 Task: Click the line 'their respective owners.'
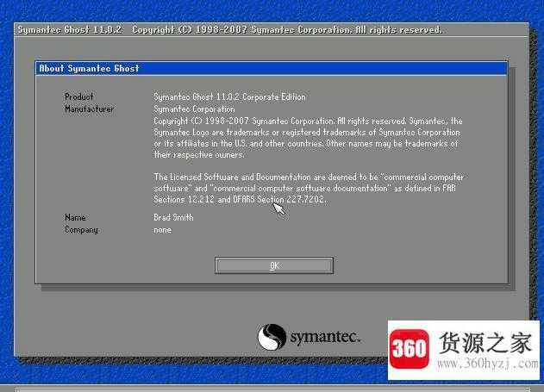199,154
